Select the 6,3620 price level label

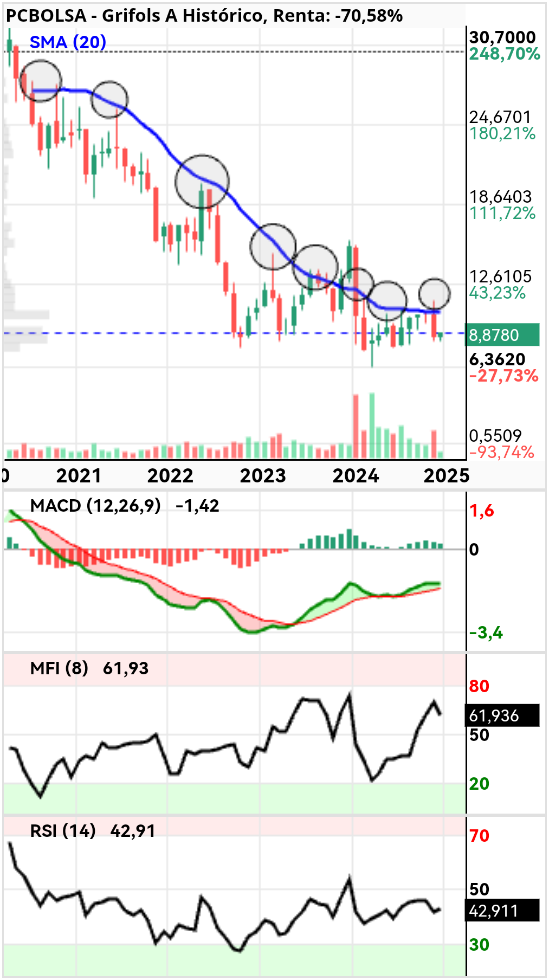coord(497,359)
